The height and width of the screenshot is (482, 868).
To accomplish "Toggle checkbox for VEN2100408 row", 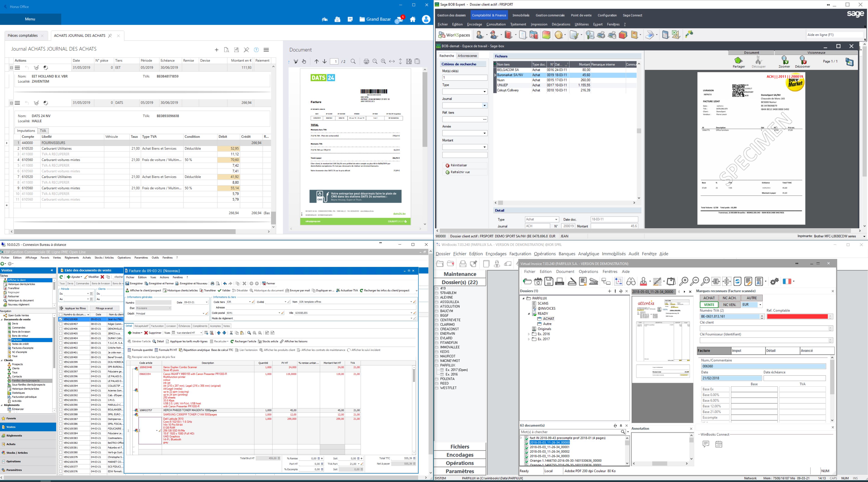I will (61, 319).
